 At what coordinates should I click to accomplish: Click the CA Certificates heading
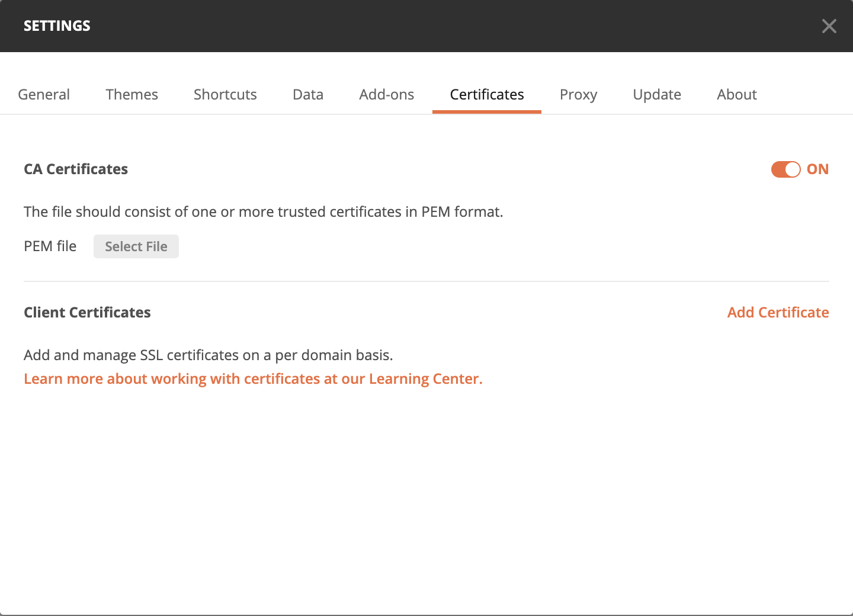pos(76,169)
